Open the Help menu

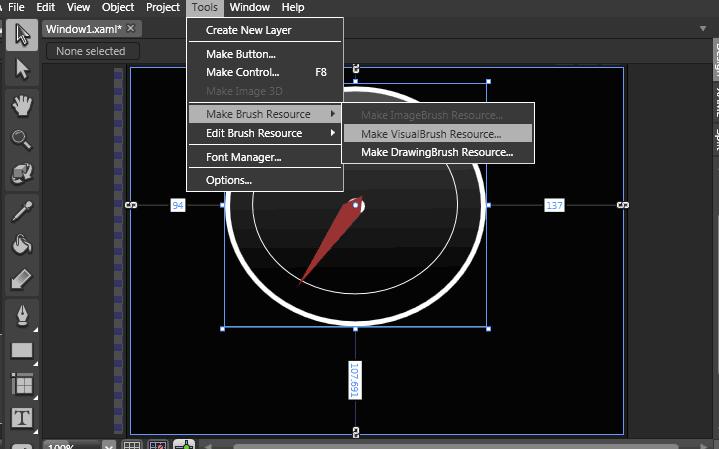(293, 7)
